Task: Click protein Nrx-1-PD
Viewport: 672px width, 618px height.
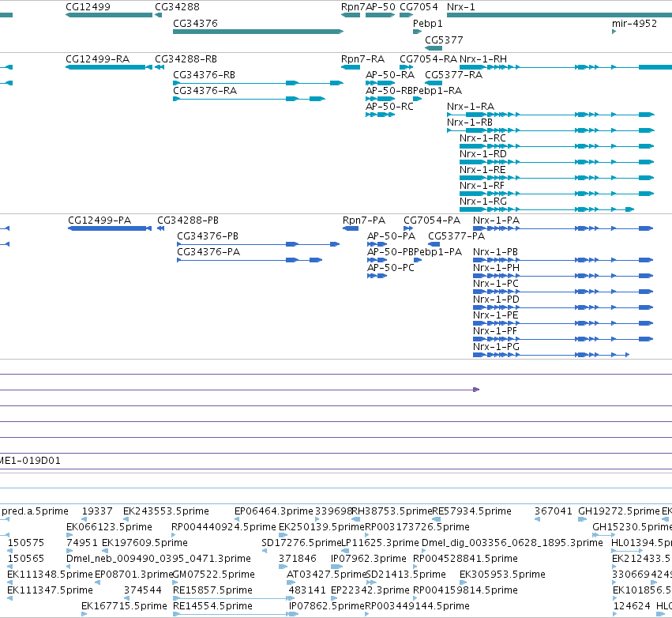Action: (x=563, y=307)
